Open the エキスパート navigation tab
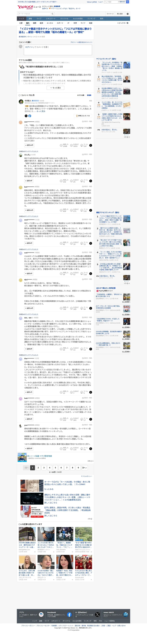Viewport: 147px width, 644px height. tap(51, 18)
